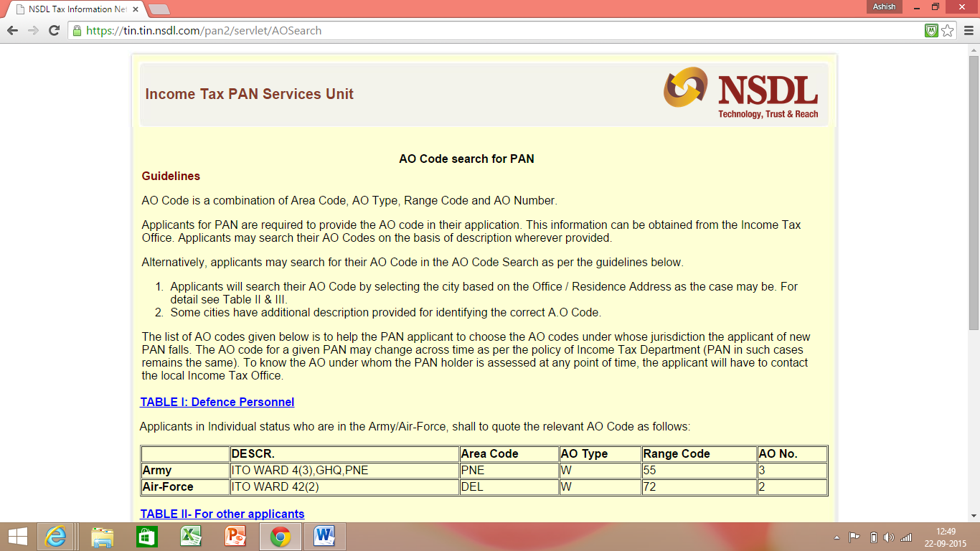Close the NSDL Tax Information tab
The height and width of the screenshot is (551, 980).
click(134, 9)
